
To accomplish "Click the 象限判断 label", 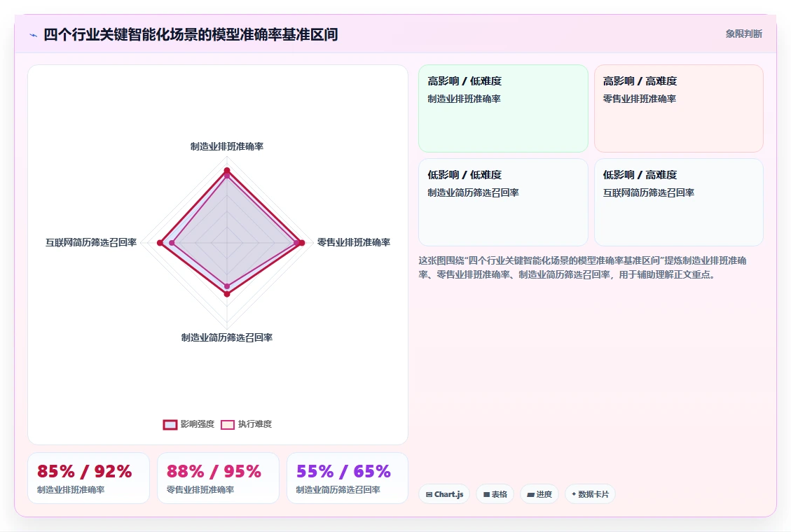I will 743,34.
